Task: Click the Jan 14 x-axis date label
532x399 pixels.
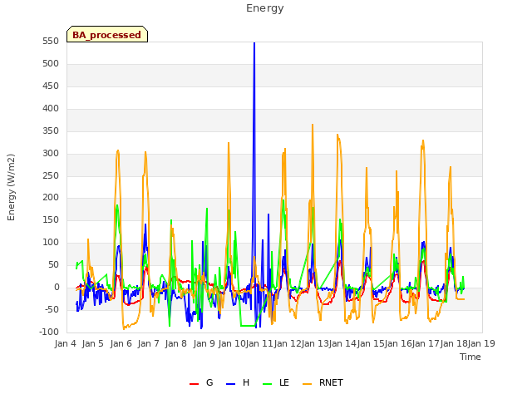Action: (342, 343)
